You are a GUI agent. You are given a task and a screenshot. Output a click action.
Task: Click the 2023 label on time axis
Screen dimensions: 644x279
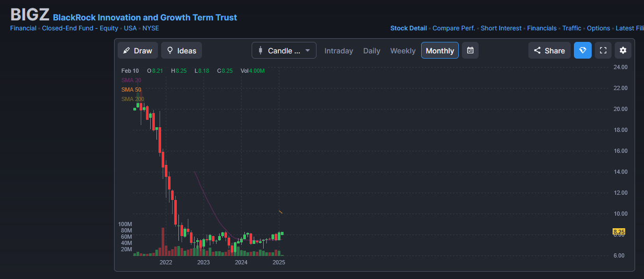tap(204, 262)
